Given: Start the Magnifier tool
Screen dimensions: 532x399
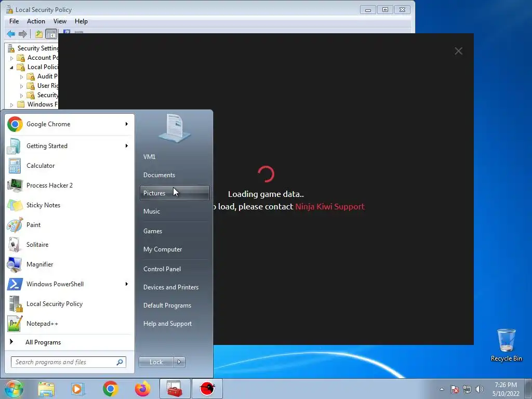Looking at the screenshot, I should pyautogui.click(x=69, y=264).
